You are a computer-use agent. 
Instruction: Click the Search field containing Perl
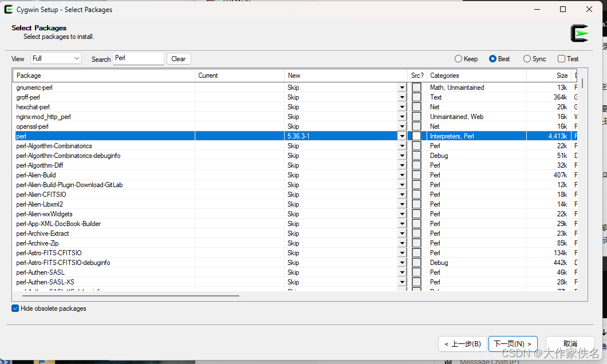point(139,58)
